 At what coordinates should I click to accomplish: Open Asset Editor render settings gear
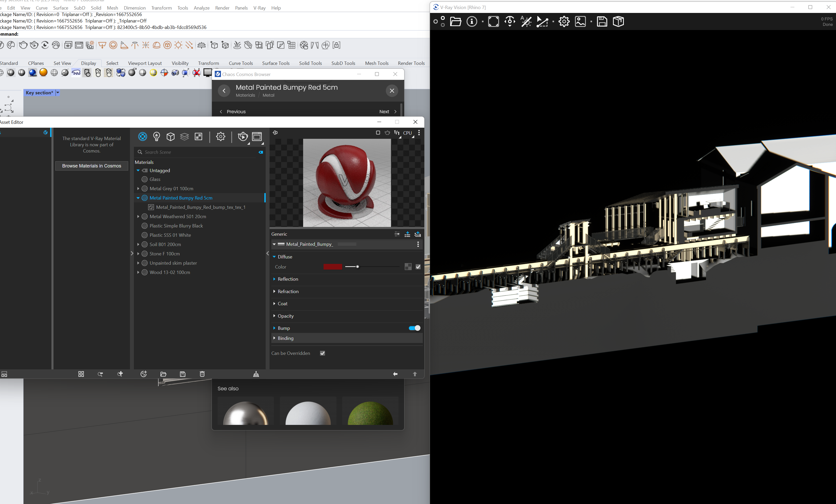(220, 136)
